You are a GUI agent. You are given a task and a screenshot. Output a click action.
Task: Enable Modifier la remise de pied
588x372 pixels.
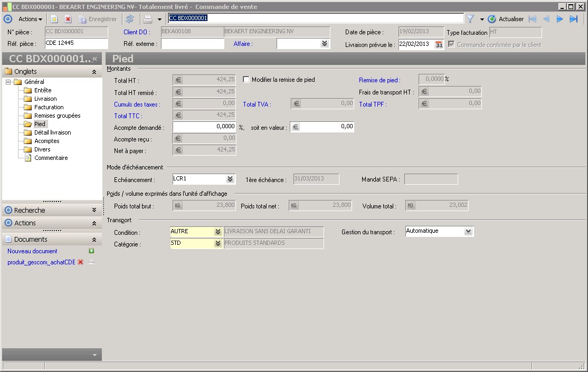click(246, 80)
